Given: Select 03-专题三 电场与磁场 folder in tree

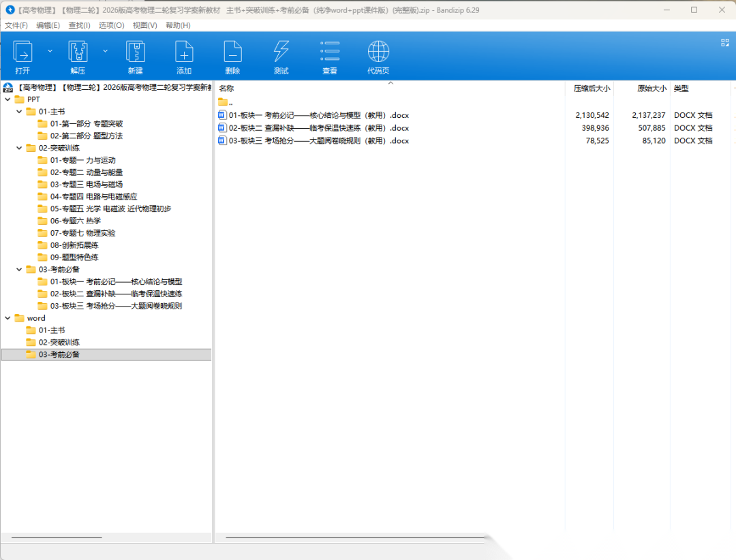Looking at the screenshot, I should click(x=86, y=185).
